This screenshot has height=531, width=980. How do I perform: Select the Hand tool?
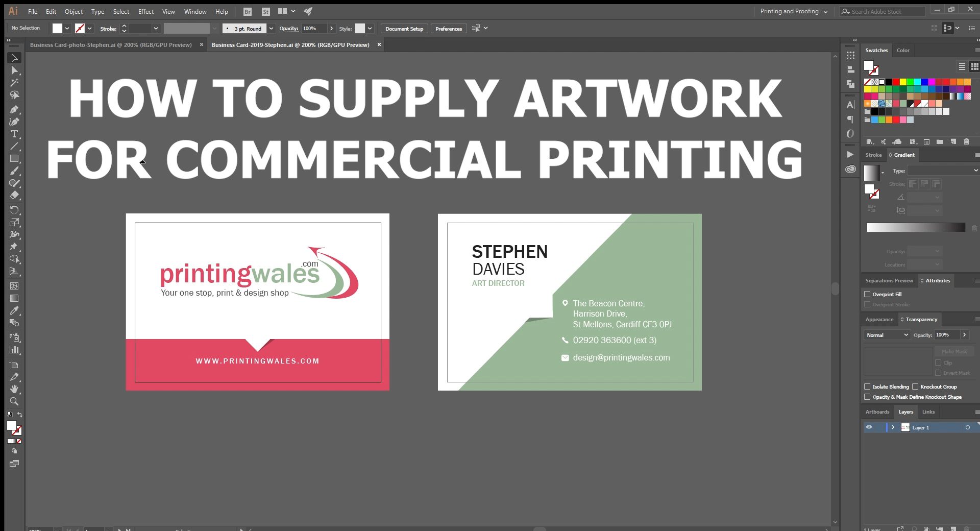tap(14, 390)
